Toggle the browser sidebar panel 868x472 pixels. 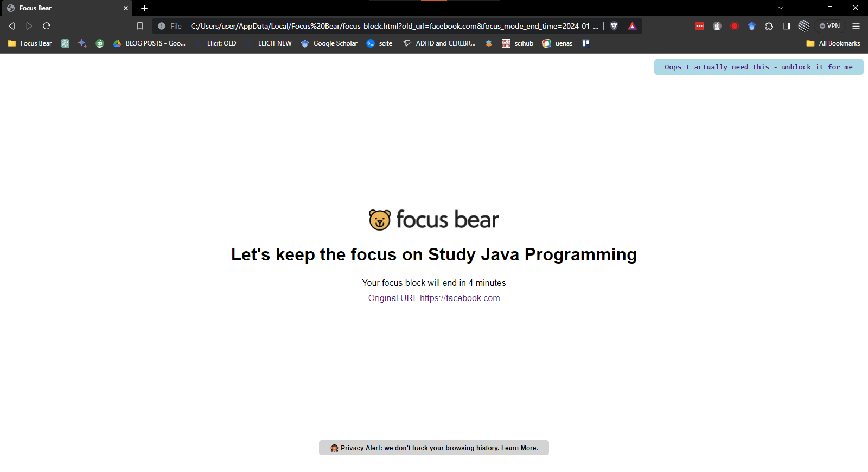[x=787, y=26]
